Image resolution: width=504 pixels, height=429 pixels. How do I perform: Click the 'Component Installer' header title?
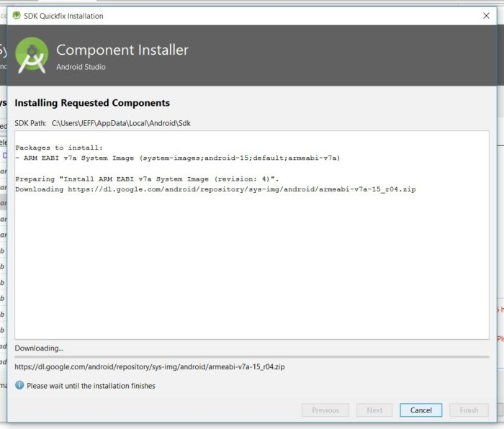coord(122,50)
